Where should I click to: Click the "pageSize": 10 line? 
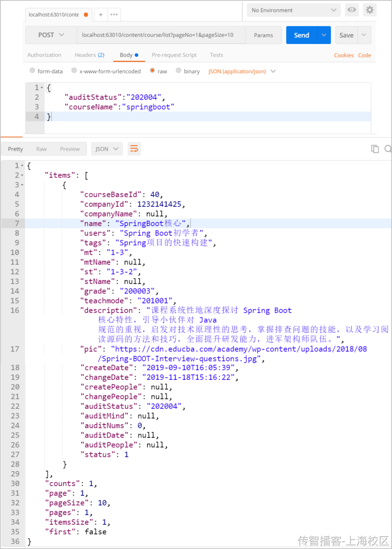tap(77, 503)
